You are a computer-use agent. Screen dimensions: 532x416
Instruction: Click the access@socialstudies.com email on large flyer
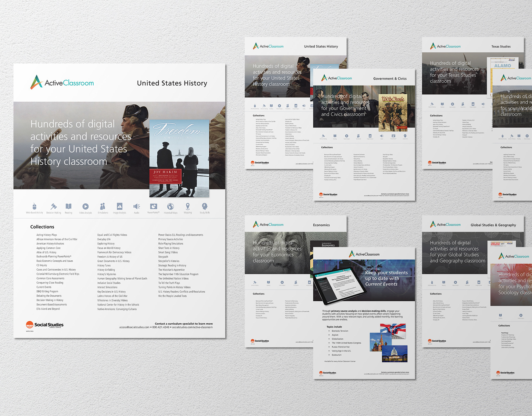134,327
